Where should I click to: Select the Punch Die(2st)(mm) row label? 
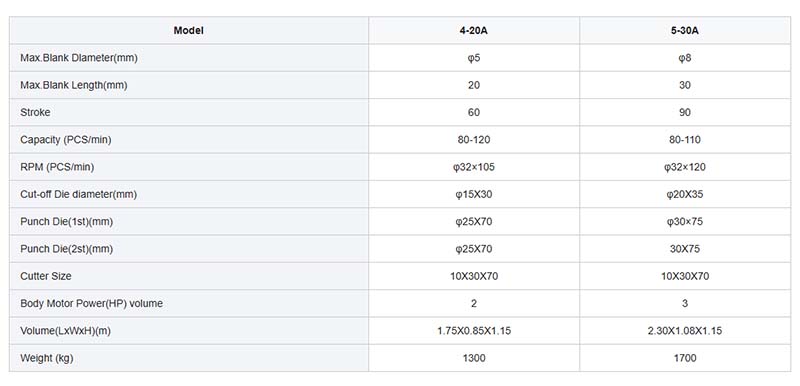(67, 249)
